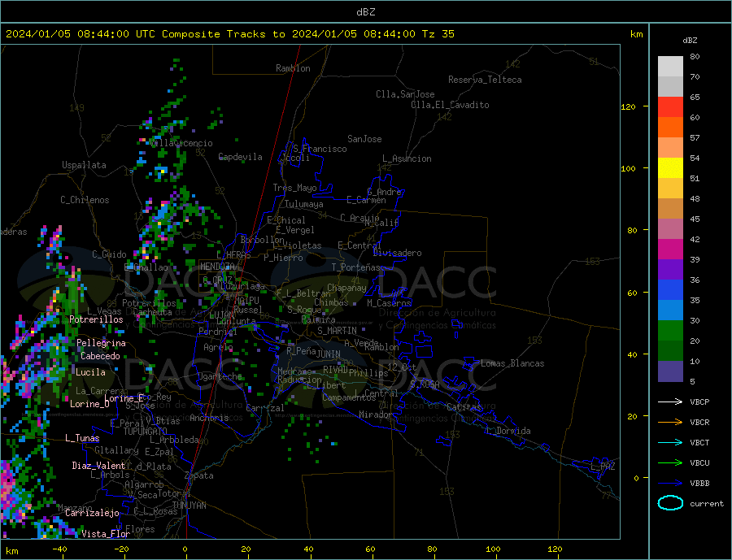Pick the dark orange 57–60 dBZ swatch

pos(670,128)
